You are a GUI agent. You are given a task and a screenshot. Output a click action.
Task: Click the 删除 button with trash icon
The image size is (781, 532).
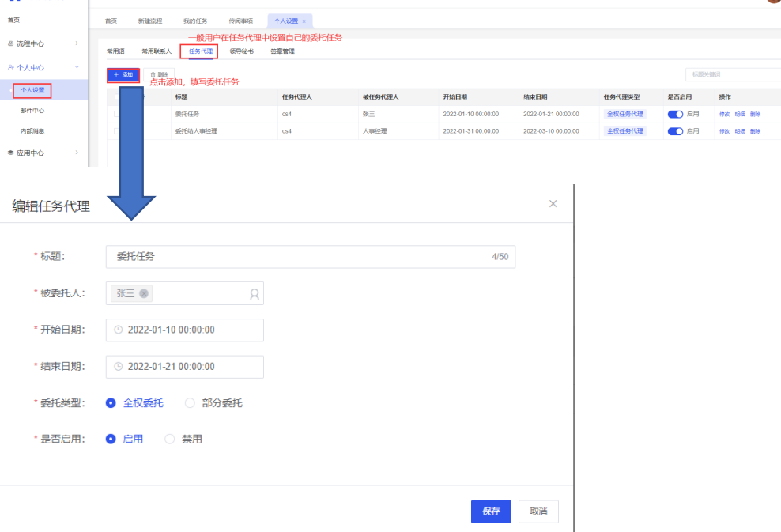pos(159,74)
